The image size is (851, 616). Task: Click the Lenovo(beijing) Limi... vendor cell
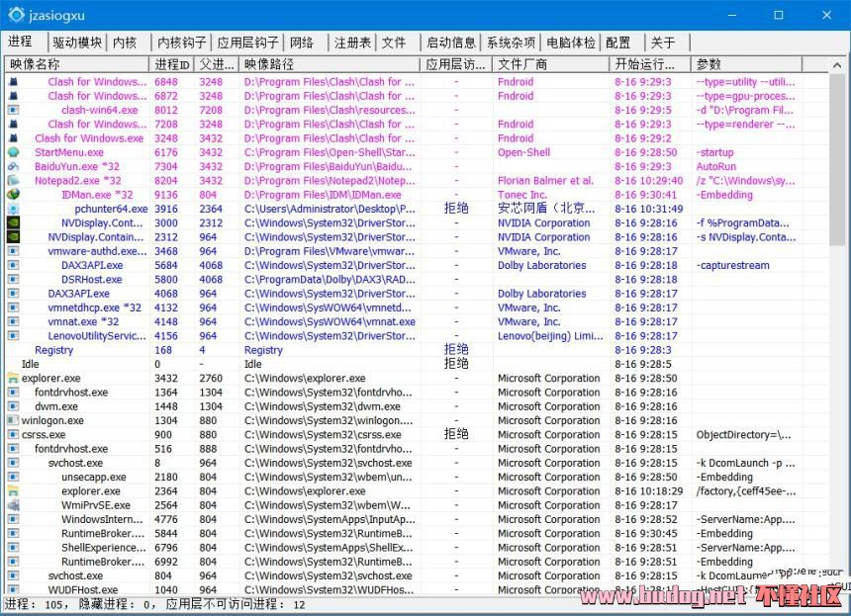click(550, 335)
